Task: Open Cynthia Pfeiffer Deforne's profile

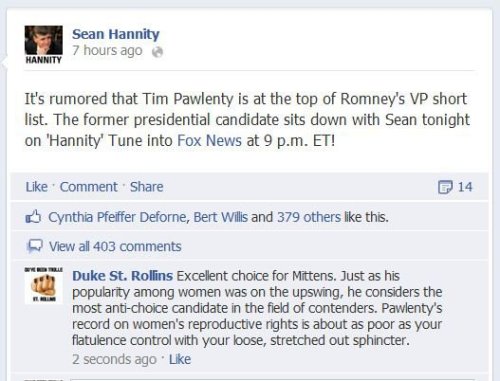Action: coord(119,217)
